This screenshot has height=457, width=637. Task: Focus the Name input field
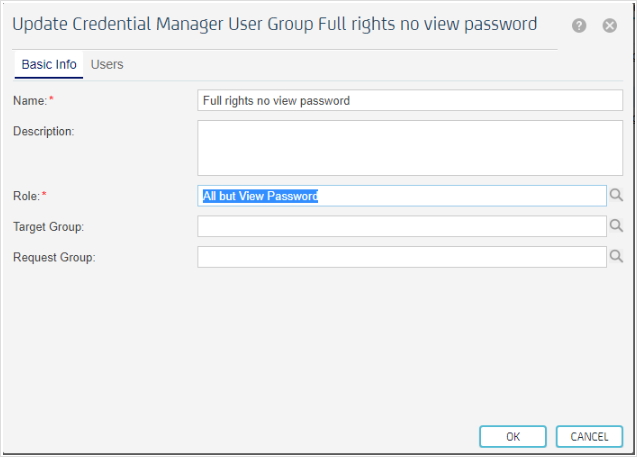pyautogui.click(x=410, y=100)
